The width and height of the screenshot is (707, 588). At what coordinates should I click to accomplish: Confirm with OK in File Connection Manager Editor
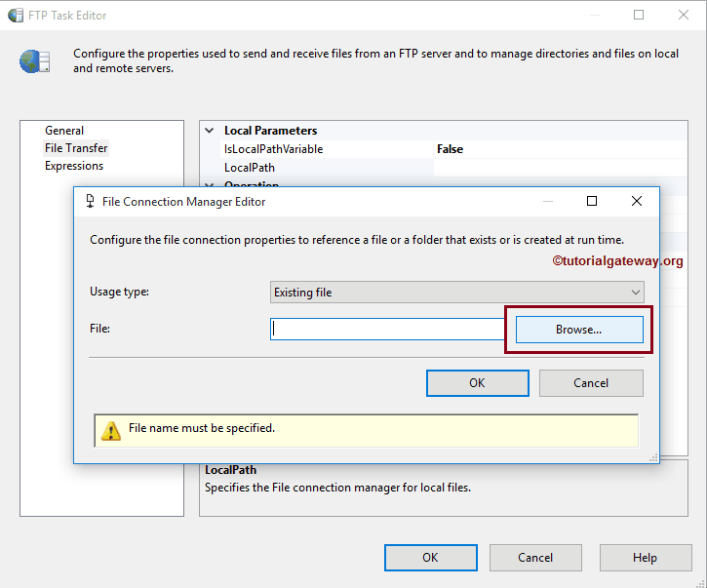(477, 383)
